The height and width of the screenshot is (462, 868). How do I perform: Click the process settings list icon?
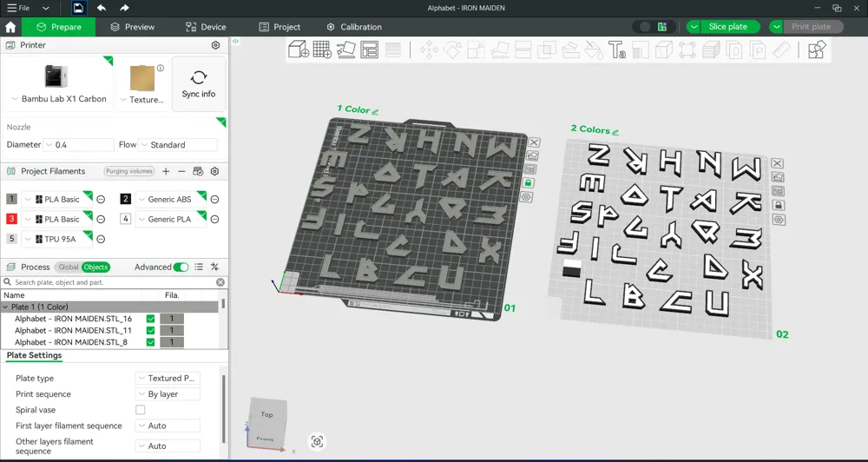tap(199, 267)
